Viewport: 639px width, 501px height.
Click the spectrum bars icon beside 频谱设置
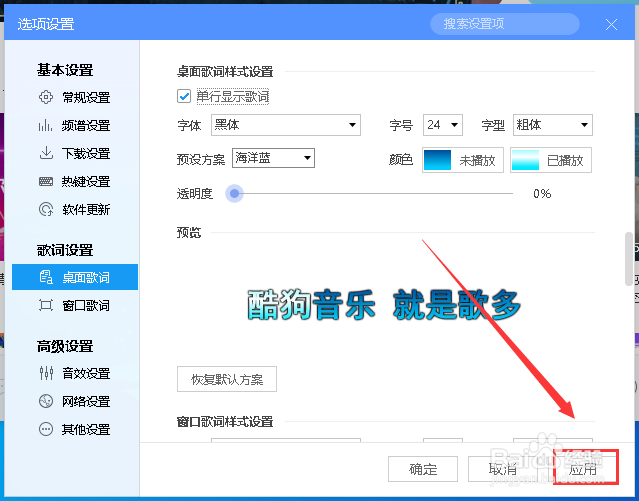pos(46,126)
